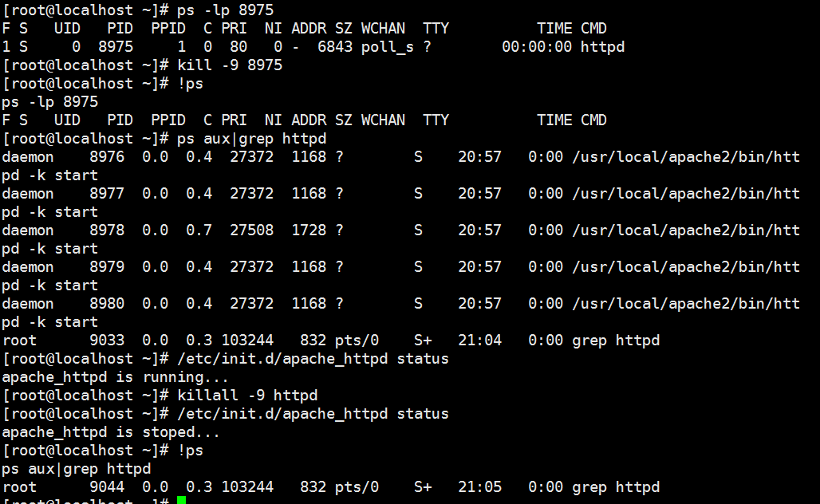Click the first '/etc/init.d/apache_httpd status' command
Viewport: 820px width, 504px height.
(x=313, y=359)
